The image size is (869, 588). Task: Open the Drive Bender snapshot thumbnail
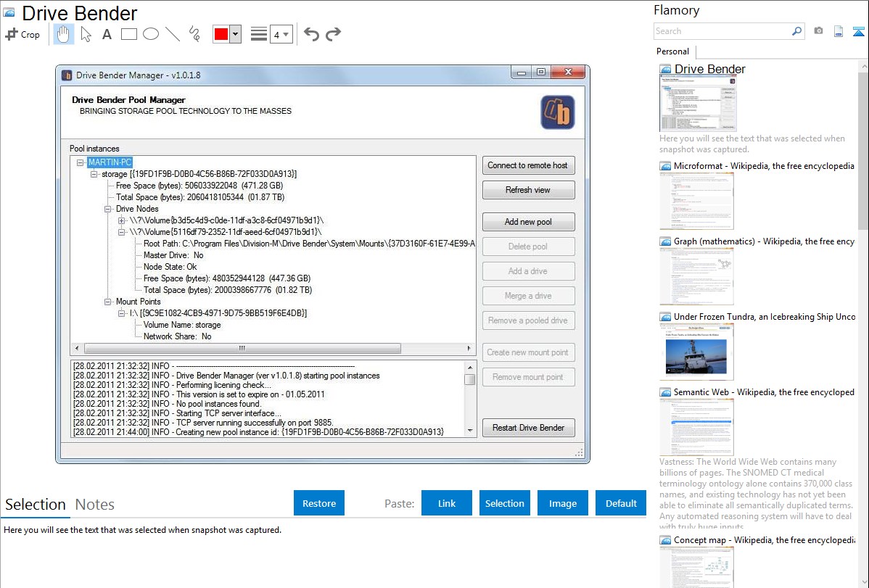(x=696, y=103)
